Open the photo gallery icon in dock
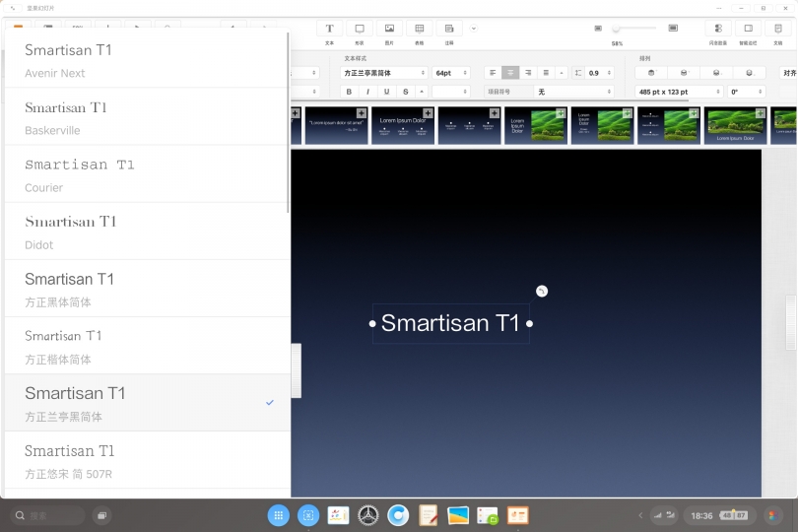 (458, 515)
